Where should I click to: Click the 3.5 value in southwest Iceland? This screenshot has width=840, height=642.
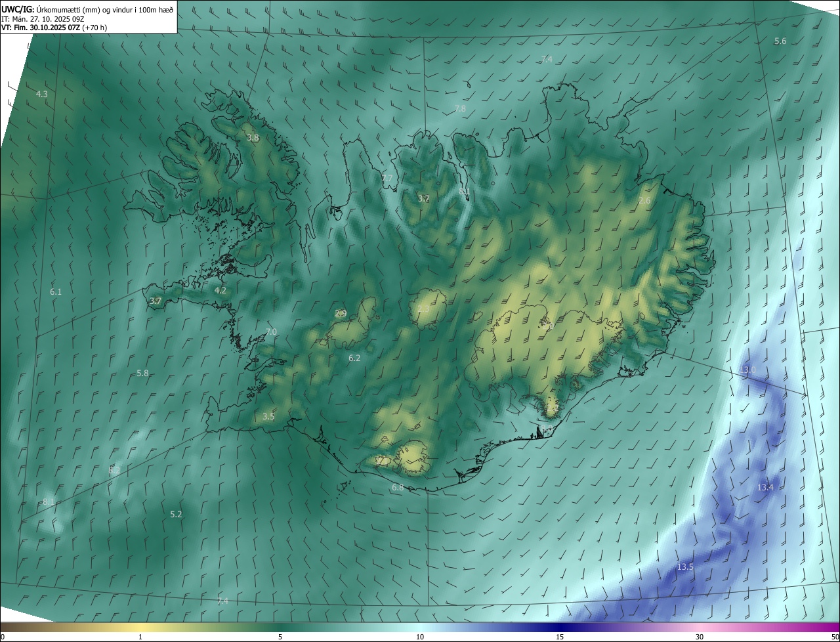[268, 417]
